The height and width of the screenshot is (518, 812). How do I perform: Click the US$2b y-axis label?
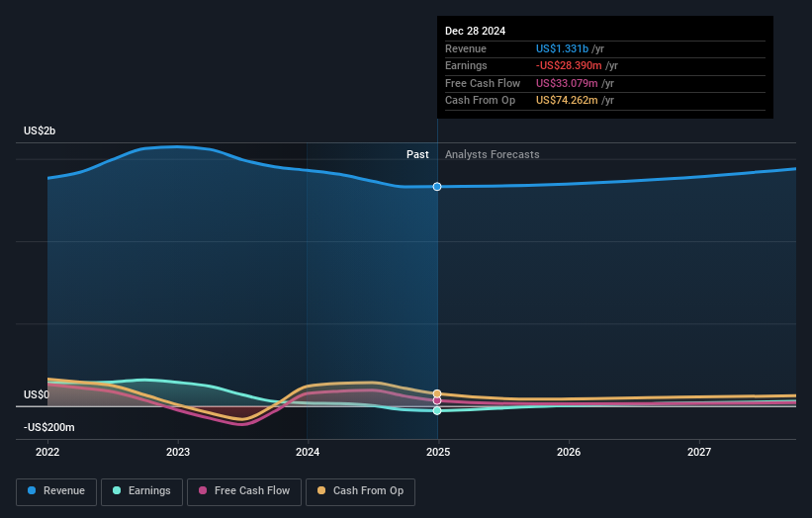(40, 130)
